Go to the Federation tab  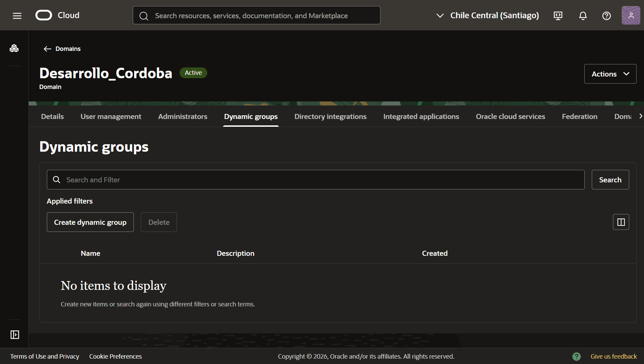(x=580, y=117)
